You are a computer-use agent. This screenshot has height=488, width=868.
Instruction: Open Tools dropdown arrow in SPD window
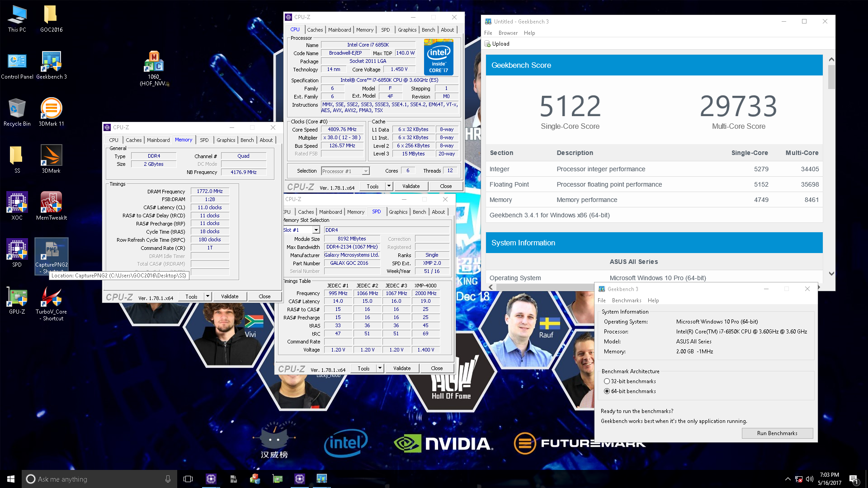[380, 368]
